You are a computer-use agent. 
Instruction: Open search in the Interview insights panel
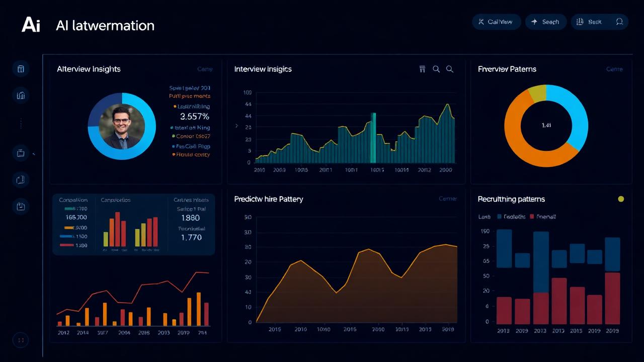click(x=436, y=69)
